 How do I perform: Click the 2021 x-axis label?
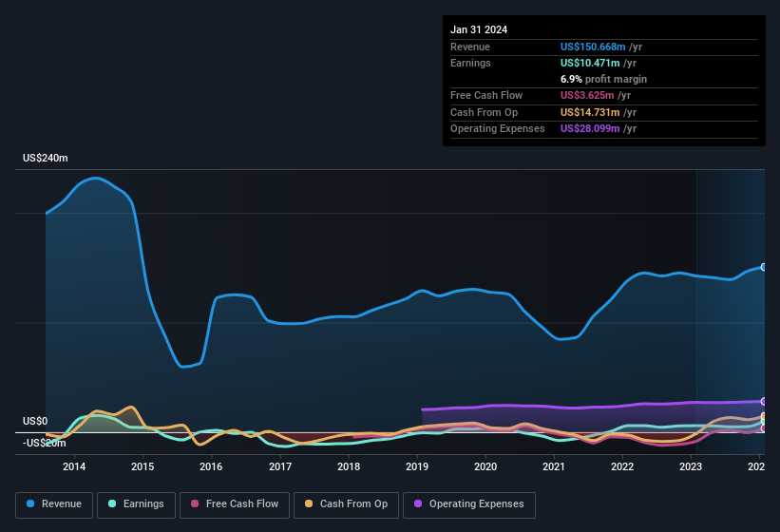[x=554, y=466]
